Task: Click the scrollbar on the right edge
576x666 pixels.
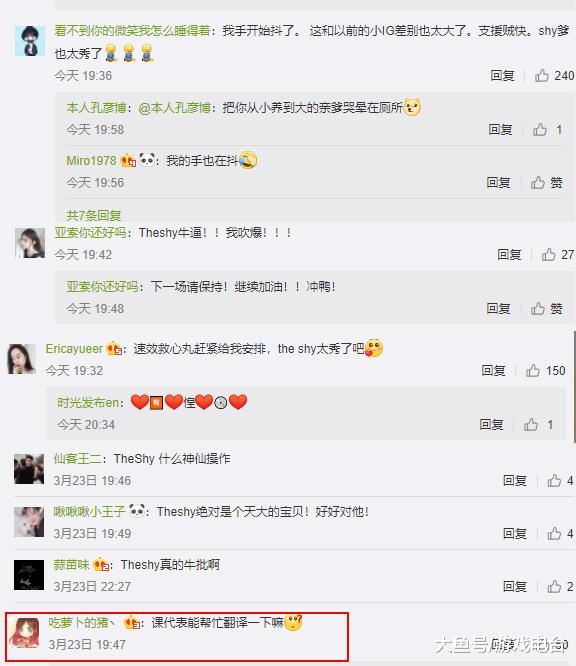Action: [x=574, y=387]
